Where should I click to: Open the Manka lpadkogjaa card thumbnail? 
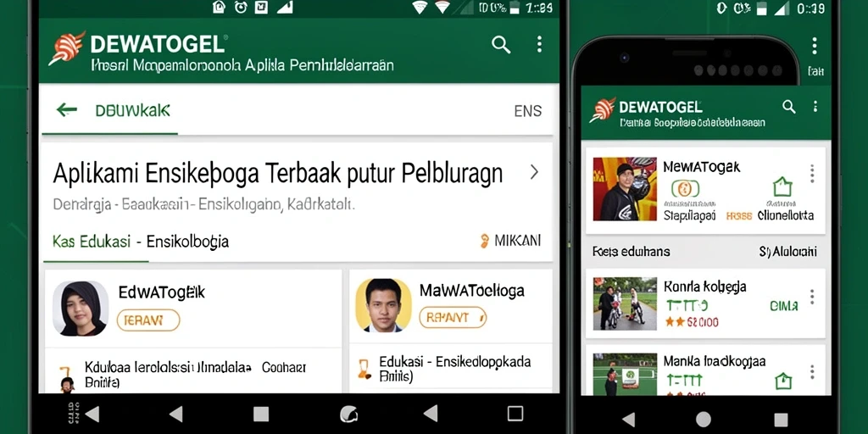[x=625, y=374]
